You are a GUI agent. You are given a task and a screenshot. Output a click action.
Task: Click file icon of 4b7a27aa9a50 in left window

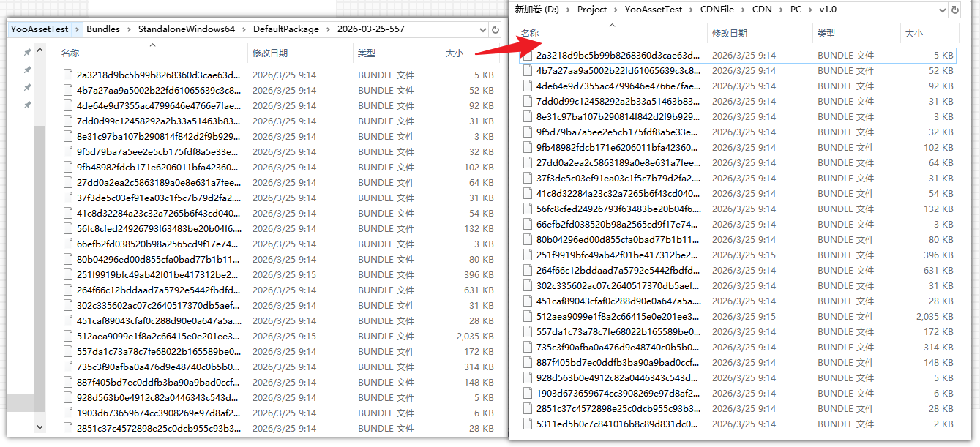coord(68,90)
